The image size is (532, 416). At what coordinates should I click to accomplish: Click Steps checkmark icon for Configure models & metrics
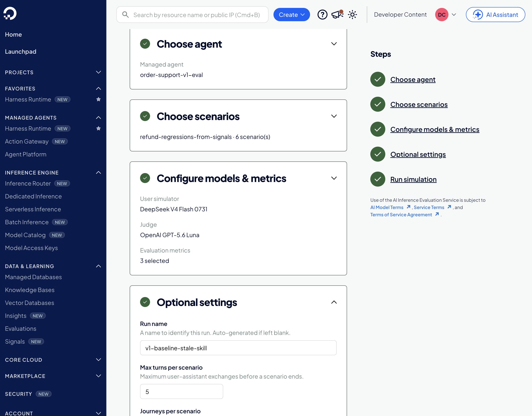(378, 129)
